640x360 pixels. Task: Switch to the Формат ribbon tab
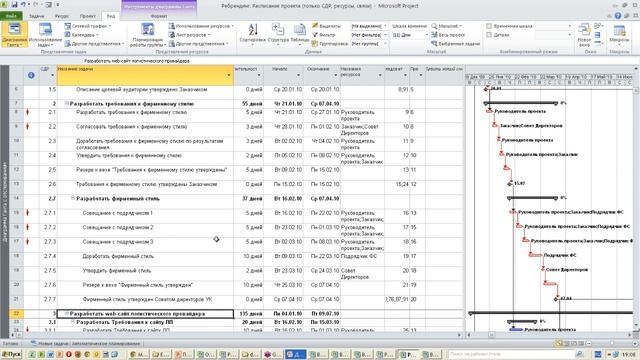click(x=159, y=16)
